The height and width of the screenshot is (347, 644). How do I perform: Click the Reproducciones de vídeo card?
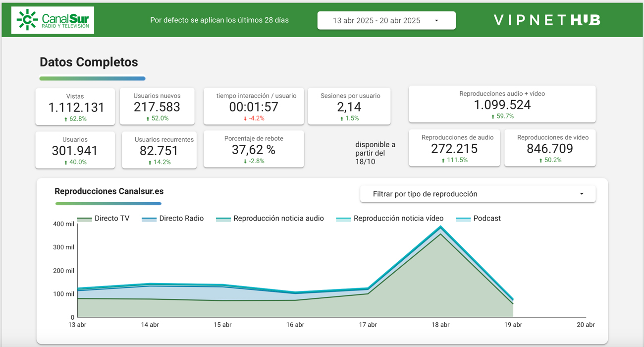[550, 148]
